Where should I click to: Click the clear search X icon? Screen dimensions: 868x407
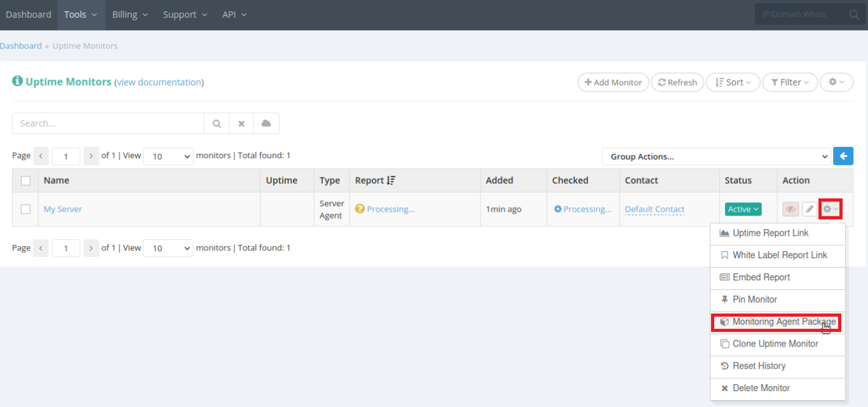241,123
